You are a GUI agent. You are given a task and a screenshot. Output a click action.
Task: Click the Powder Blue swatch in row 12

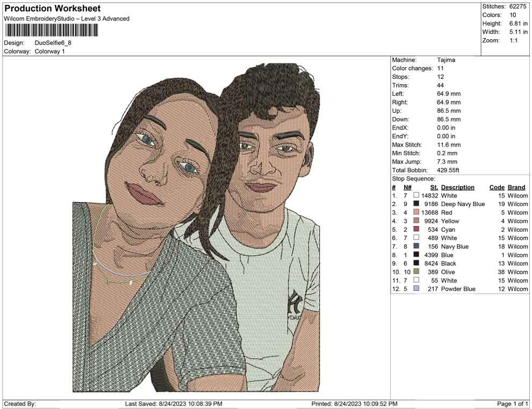point(415,289)
